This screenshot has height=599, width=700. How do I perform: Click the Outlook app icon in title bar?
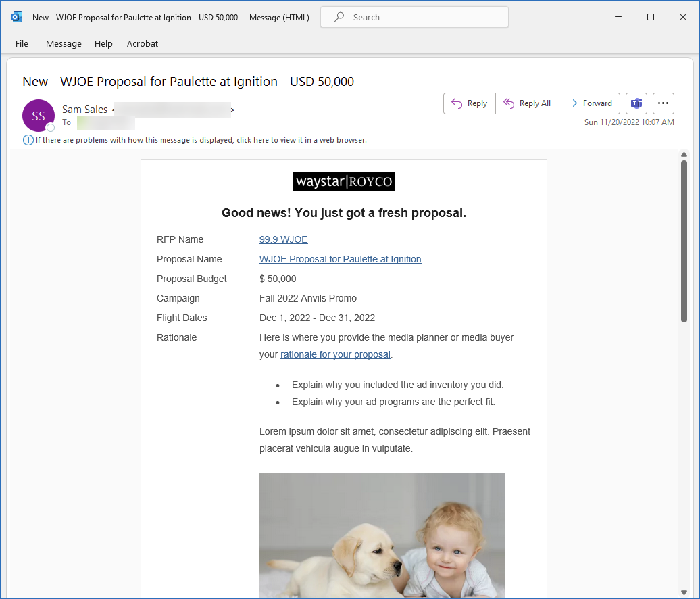pyautogui.click(x=16, y=17)
